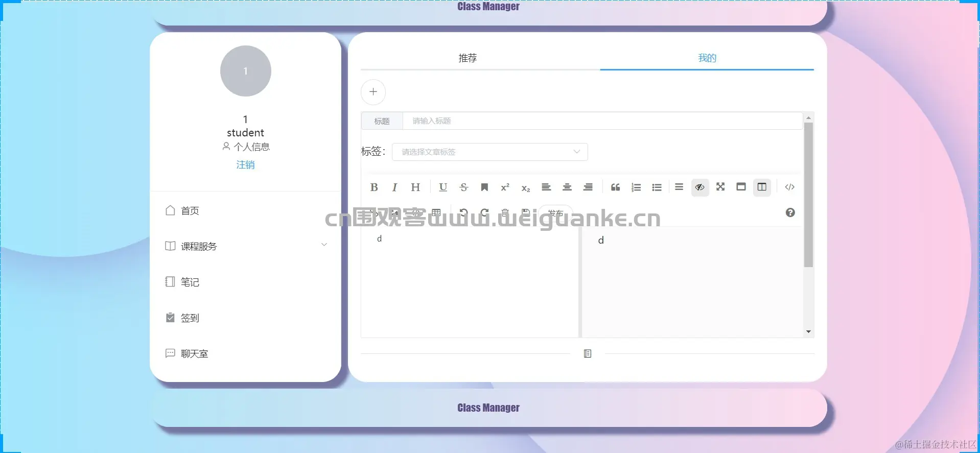Click the top Class Manager header title
Image resolution: width=980 pixels, height=453 pixels.
click(x=488, y=6)
